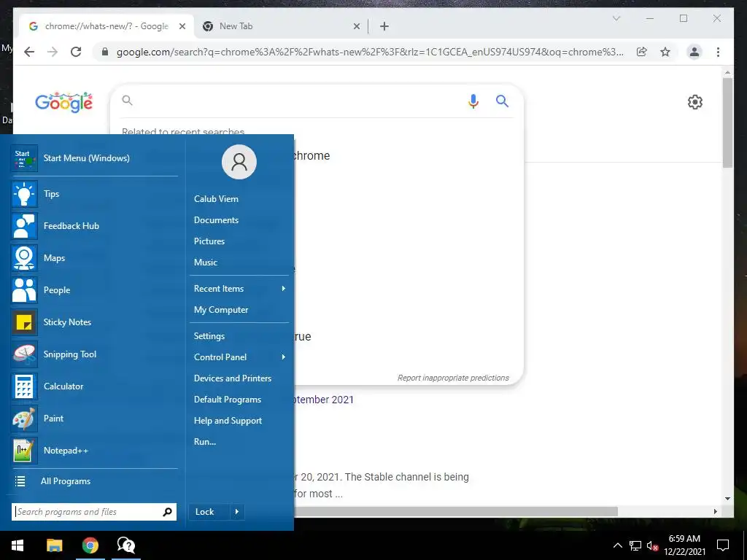Bookmark this page with the star
Image resolution: width=747 pixels, height=560 pixels.
click(665, 52)
